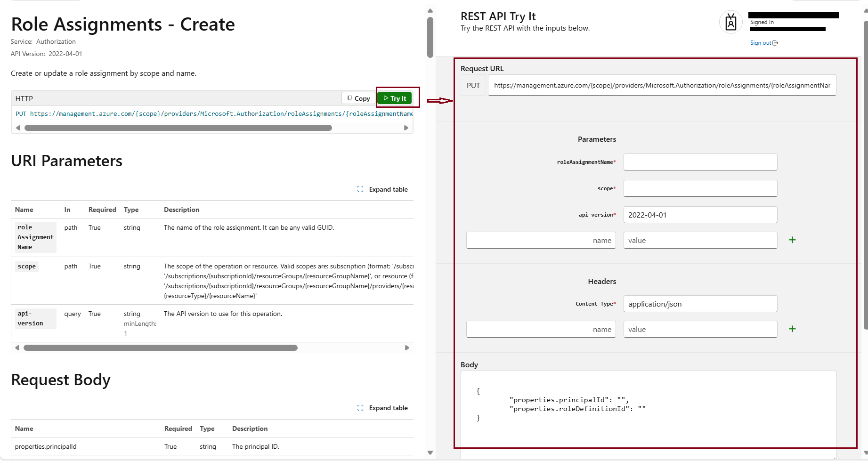Sign out of the REST API session
The height and width of the screenshot is (461, 868).
764,43
